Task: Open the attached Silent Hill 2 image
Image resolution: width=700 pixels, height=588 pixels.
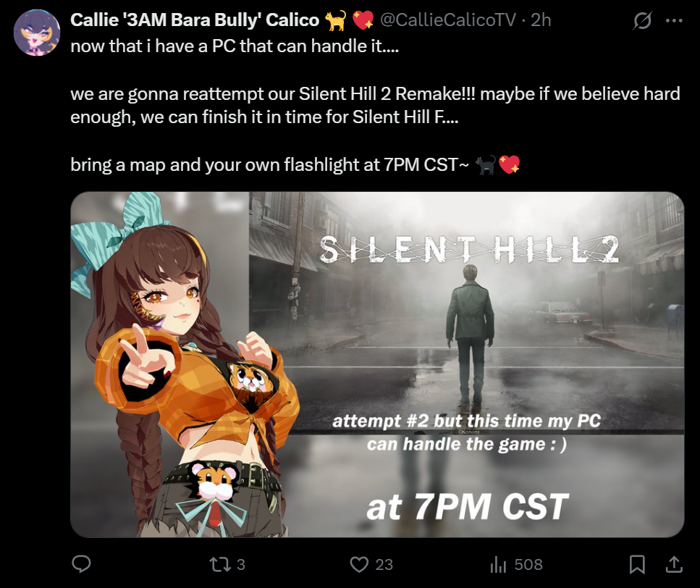Action: 377,364
